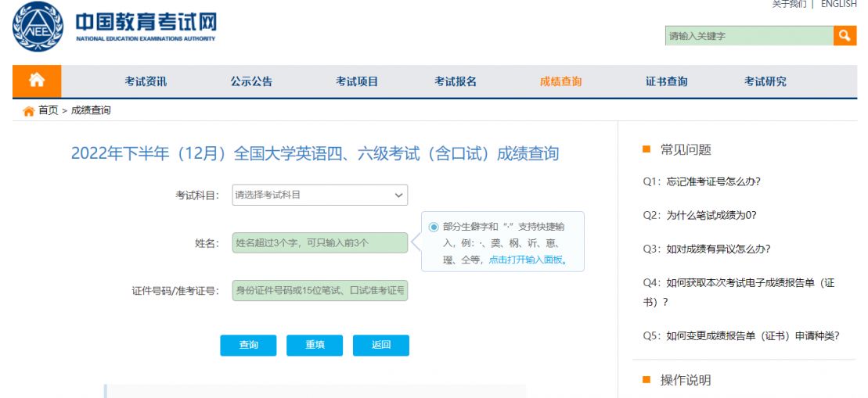Screen dimensions: 868x398
Task: Click the search magnifier icon button
Action: tap(845, 35)
